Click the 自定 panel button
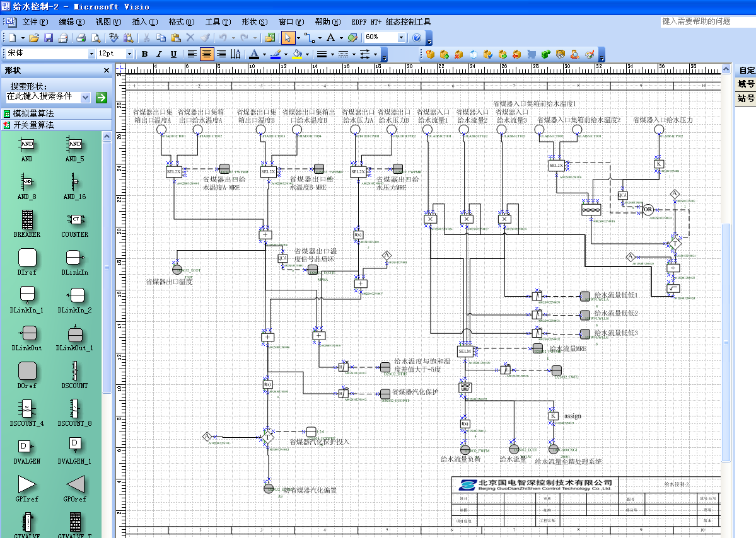The height and width of the screenshot is (538, 756). [746, 71]
